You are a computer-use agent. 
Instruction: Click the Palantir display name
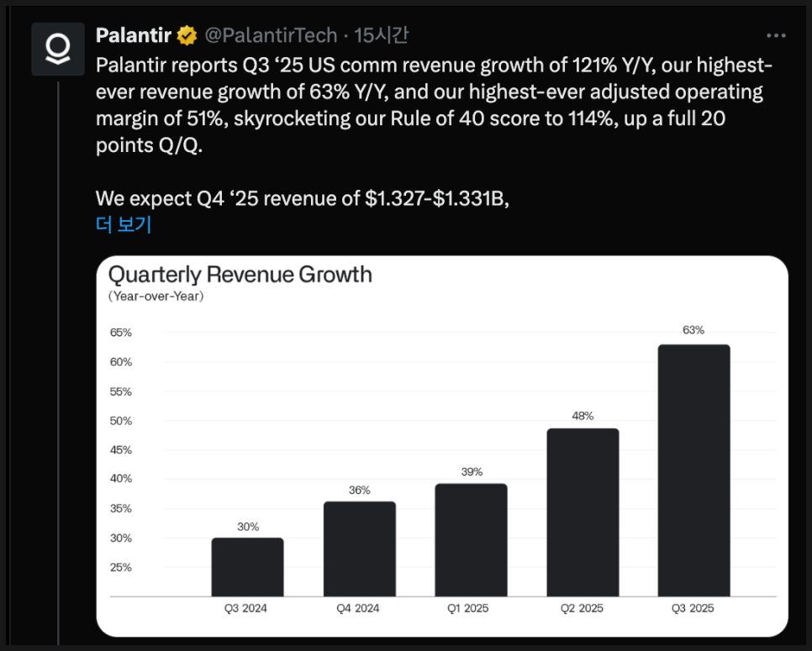coord(134,36)
